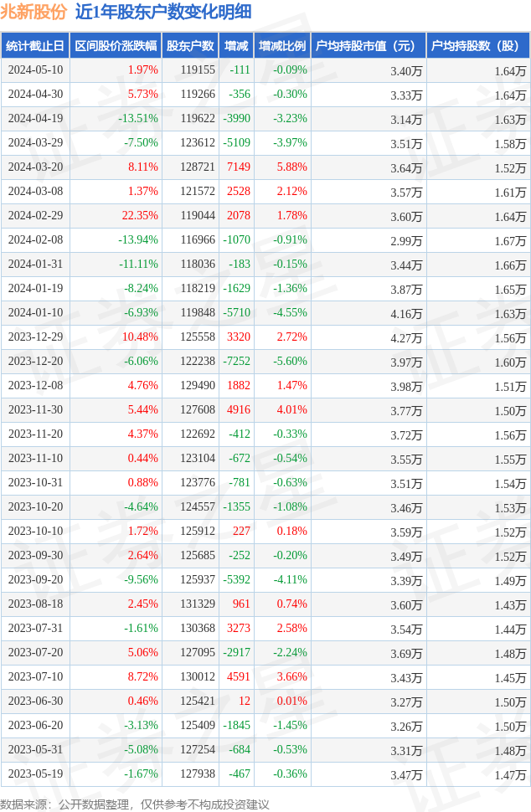Select the 4.27万 average holding value cell
This screenshot has width=531, height=812.
click(406, 337)
